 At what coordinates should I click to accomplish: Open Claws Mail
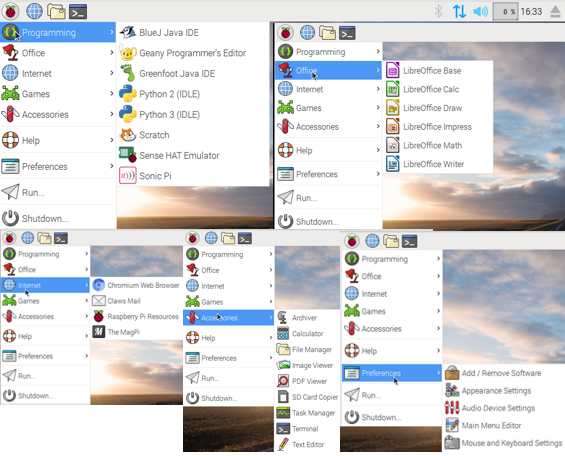point(136,301)
